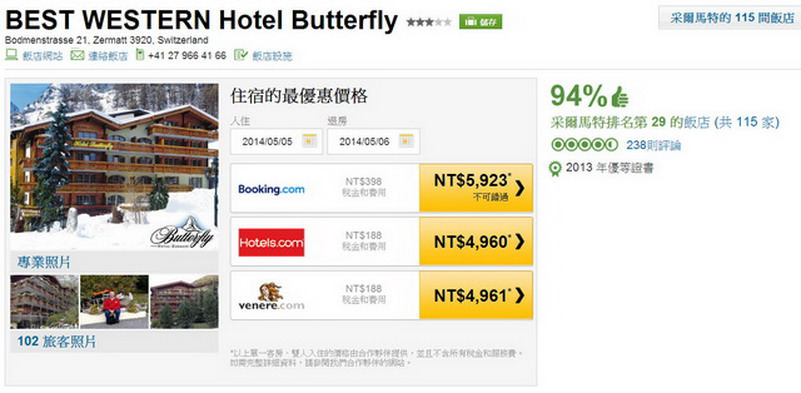This screenshot has width=801, height=393.
Task: Click the hotel website laptop icon
Action: click(11, 55)
